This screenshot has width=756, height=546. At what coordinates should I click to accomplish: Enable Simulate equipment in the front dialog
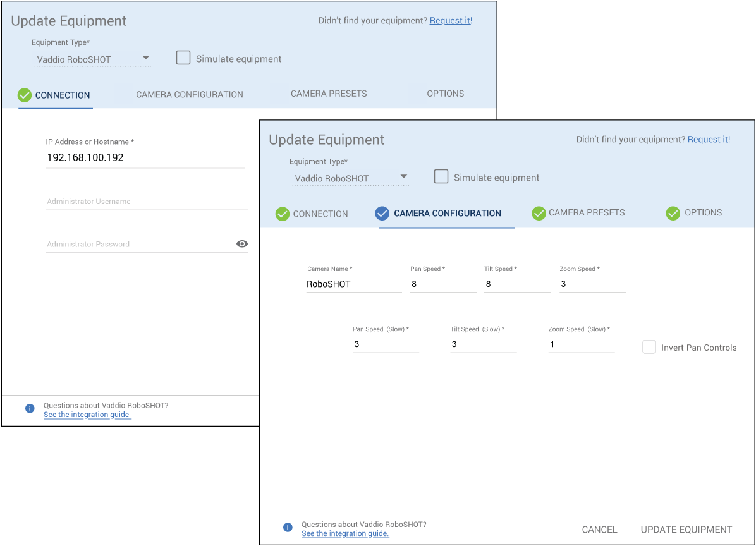coord(441,176)
